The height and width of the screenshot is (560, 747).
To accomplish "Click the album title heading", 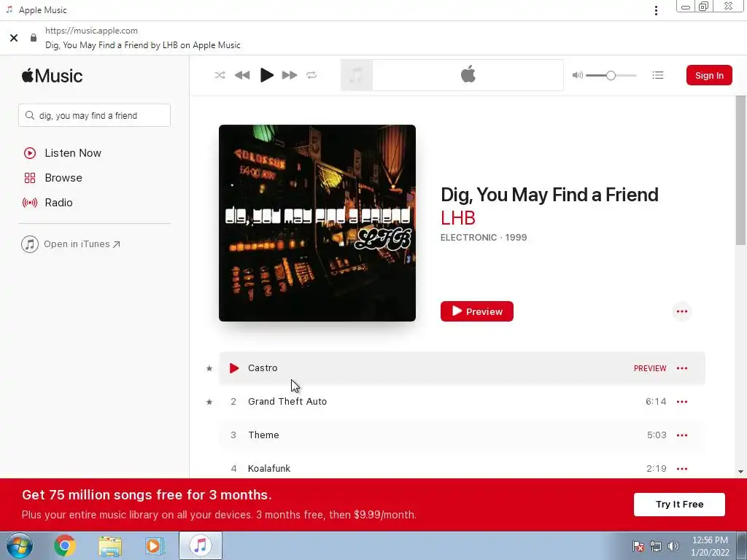I will pyautogui.click(x=549, y=194).
